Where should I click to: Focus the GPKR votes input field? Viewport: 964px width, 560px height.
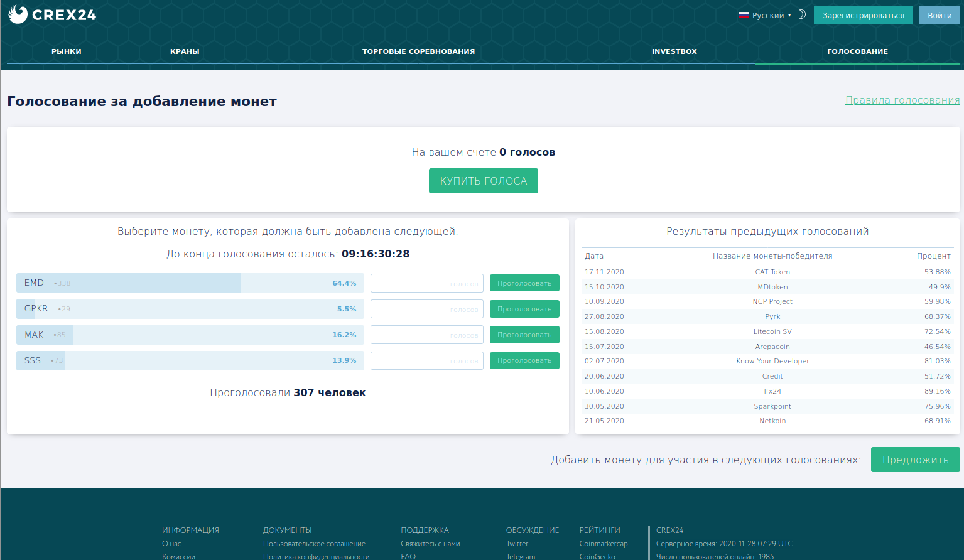pyautogui.click(x=427, y=309)
